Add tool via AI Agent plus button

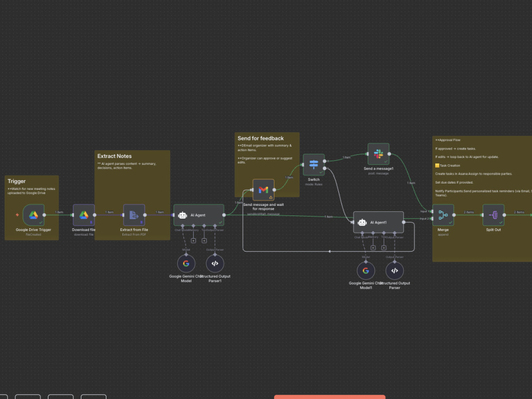[204, 240]
